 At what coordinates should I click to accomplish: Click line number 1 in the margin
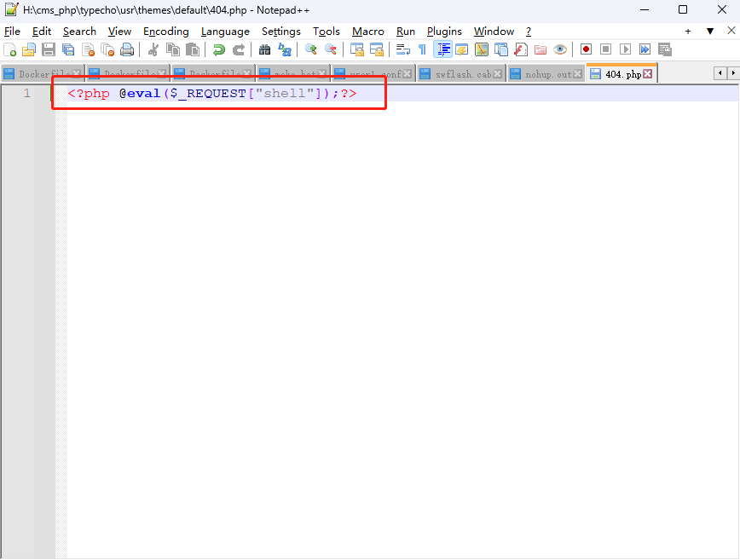click(x=27, y=94)
